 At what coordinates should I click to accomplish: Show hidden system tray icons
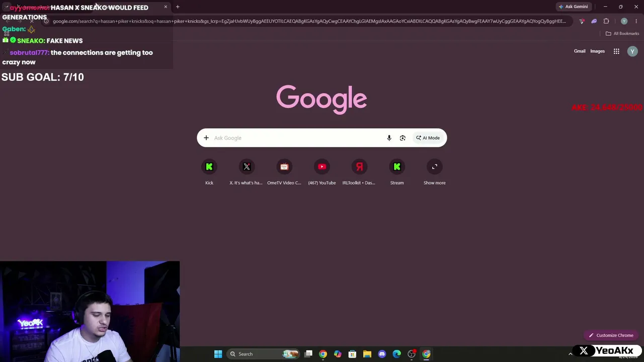[x=570, y=354]
